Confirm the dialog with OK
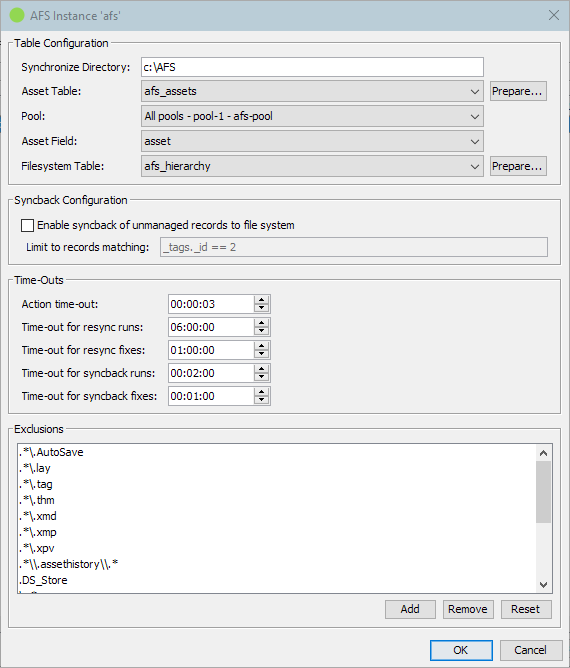Viewport: 570px width, 668px height. coord(461,650)
